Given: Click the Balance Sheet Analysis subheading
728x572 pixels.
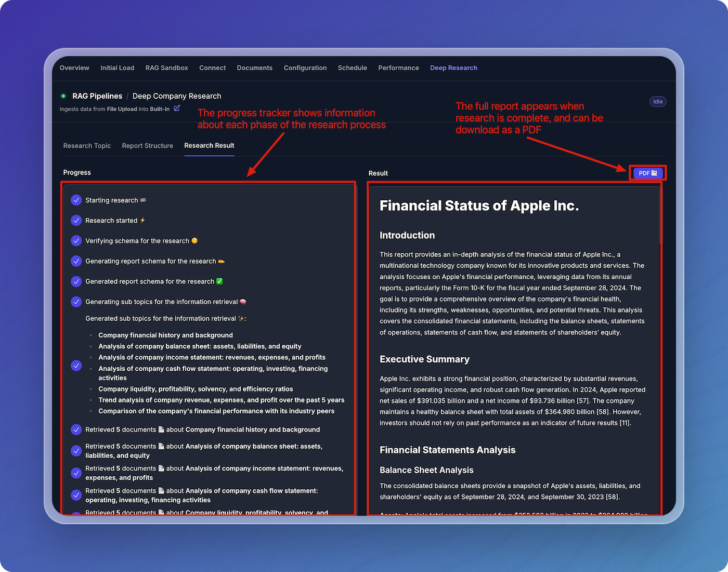Looking at the screenshot, I should (x=426, y=470).
